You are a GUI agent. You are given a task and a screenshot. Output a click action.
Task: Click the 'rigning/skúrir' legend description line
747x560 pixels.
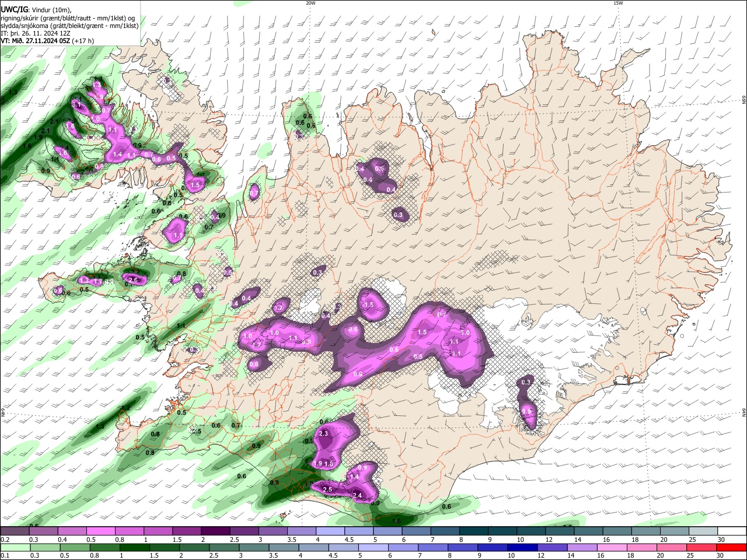click(68, 18)
